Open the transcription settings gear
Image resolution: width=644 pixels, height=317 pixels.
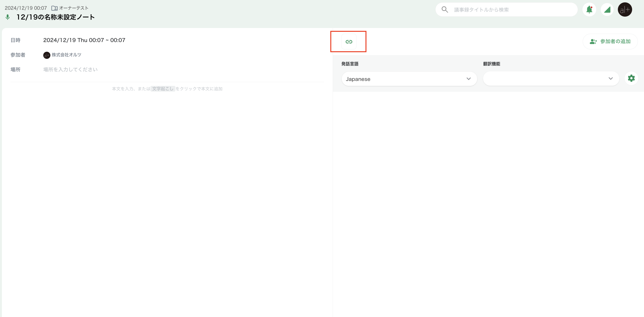click(631, 78)
